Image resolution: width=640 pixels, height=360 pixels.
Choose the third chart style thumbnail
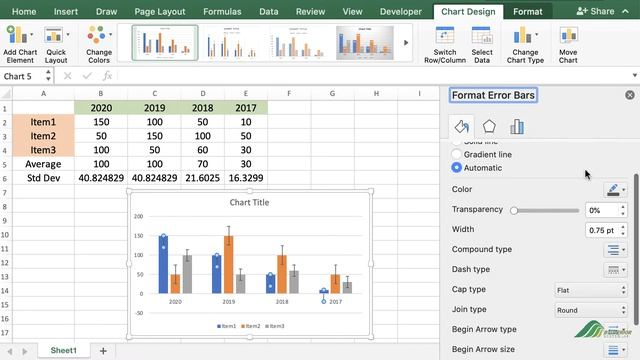(298, 43)
